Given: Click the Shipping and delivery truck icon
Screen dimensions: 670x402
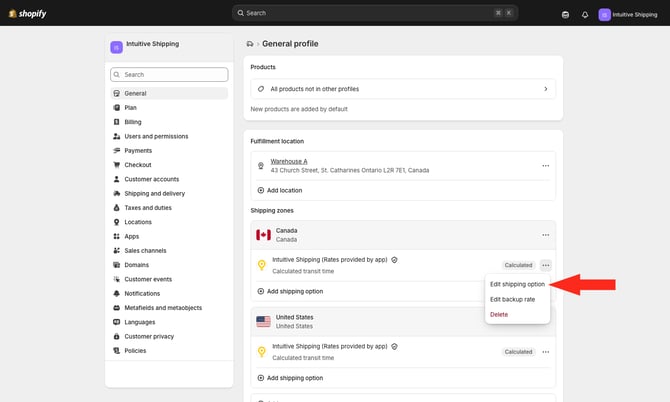Looking at the screenshot, I should tap(116, 194).
